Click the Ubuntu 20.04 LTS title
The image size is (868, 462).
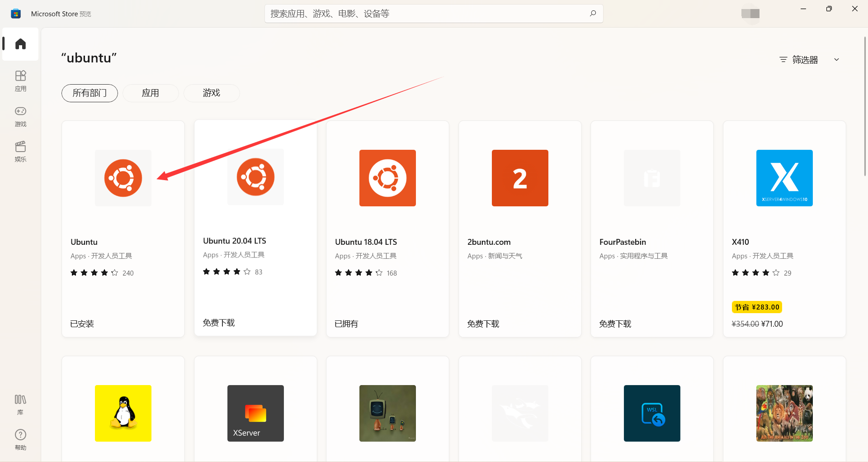235,241
